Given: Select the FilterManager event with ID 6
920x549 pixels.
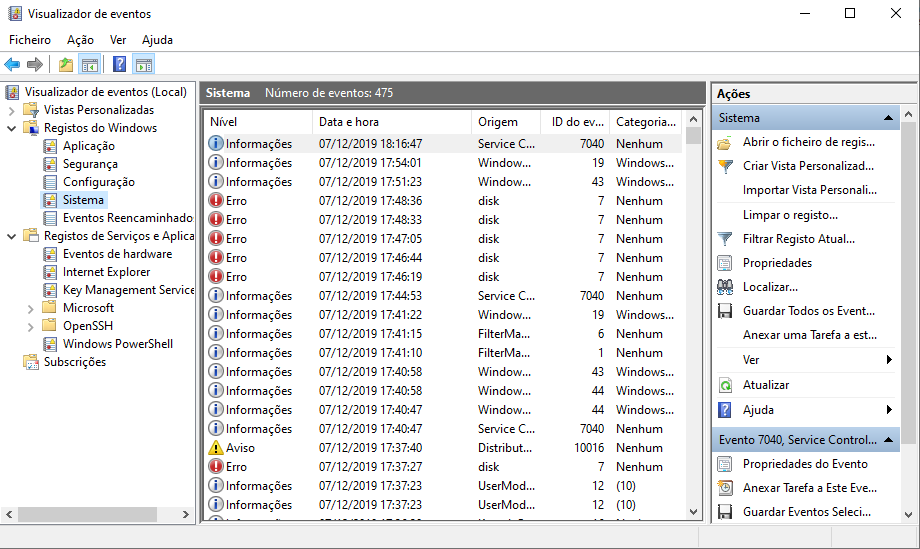Looking at the screenshot, I should click(x=444, y=334).
